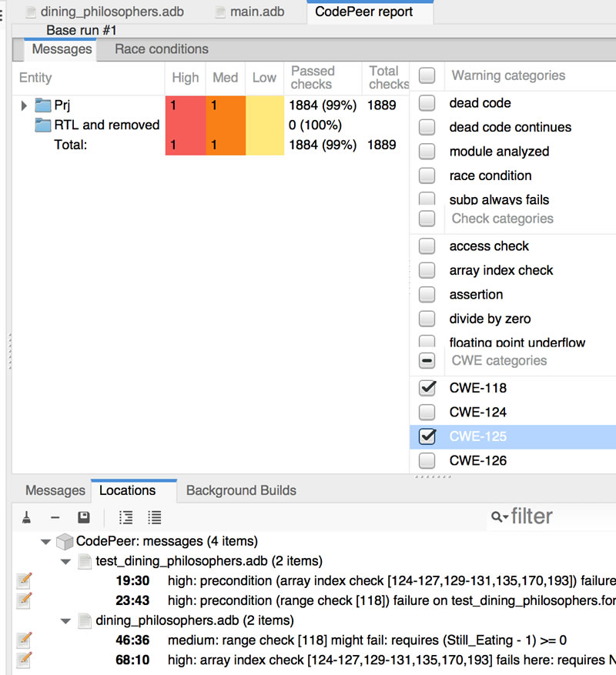Switch to the dining_philosophers.adb editor tab

pos(106,12)
